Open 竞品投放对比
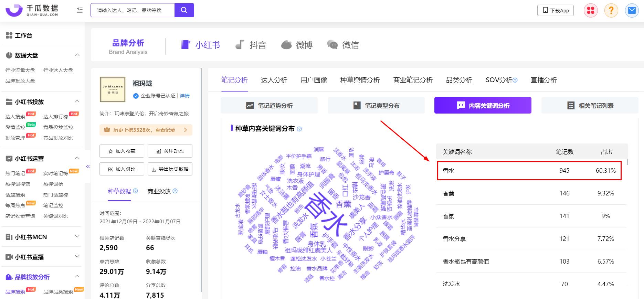The width and height of the screenshot is (644, 299). tap(58, 138)
